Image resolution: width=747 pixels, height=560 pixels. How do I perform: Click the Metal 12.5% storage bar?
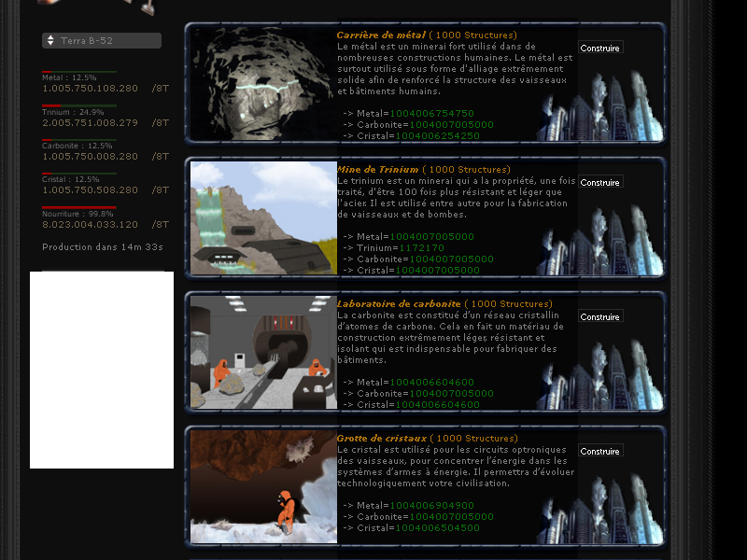pyautogui.click(x=79, y=72)
